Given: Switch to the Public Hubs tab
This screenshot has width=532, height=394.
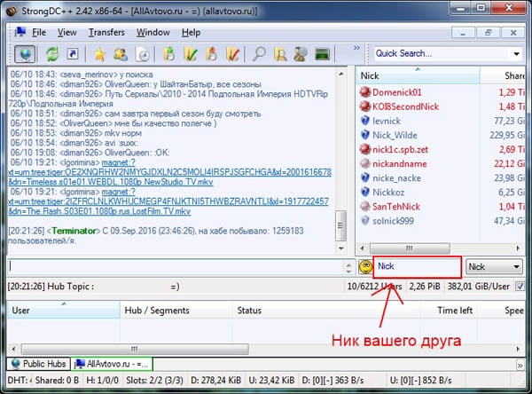Looking at the screenshot, I should pyautogui.click(x=39, y=364).
